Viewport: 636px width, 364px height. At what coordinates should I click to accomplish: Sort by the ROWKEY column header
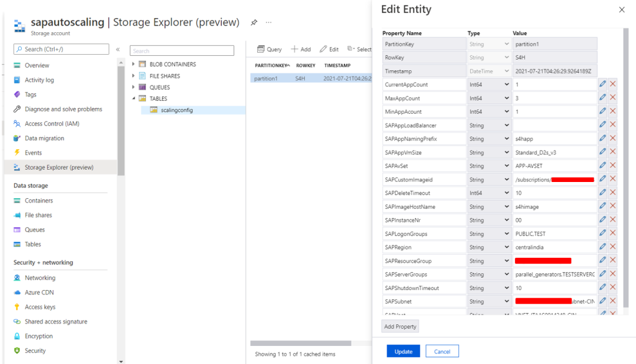306,65
